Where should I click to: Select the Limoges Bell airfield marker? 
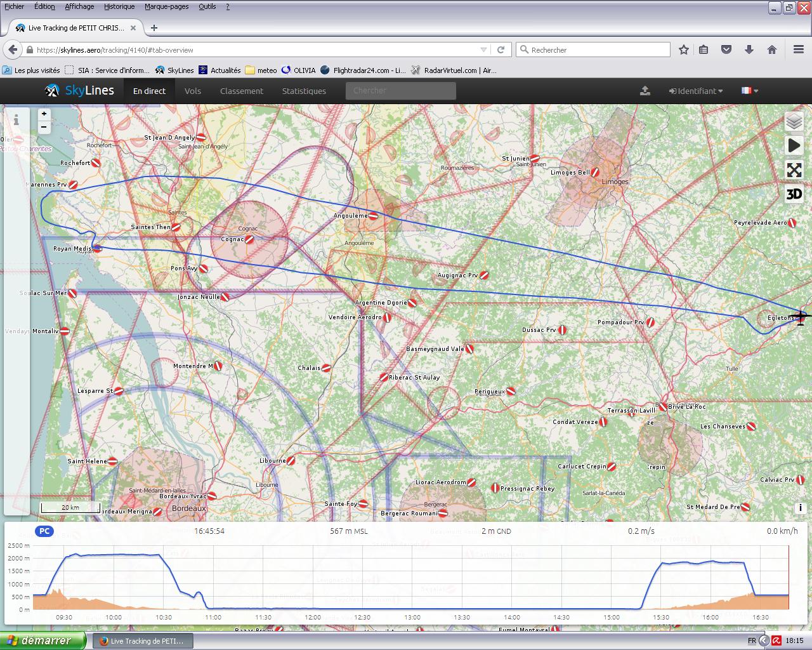(596, 172)
